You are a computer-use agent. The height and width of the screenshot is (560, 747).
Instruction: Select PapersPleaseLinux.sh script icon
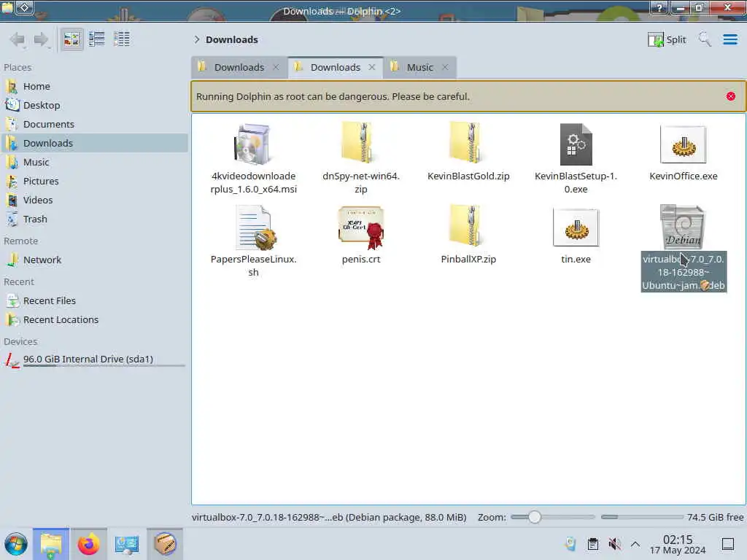(x=256, y=227)
